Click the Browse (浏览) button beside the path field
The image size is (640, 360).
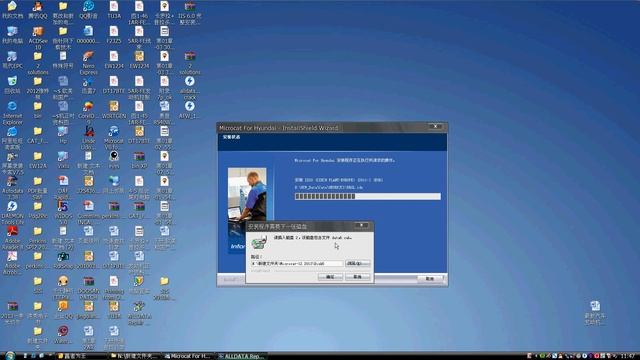pos(358,264)
